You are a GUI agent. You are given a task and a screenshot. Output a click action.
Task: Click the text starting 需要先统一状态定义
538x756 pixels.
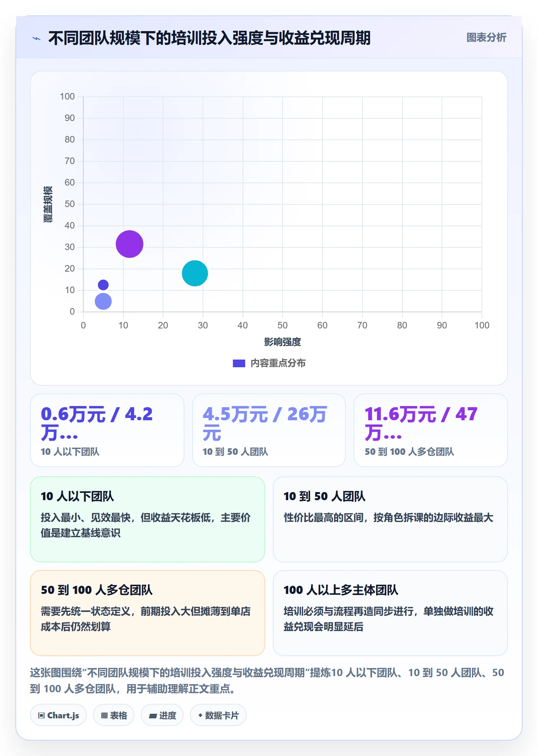[x=146, y=619]
